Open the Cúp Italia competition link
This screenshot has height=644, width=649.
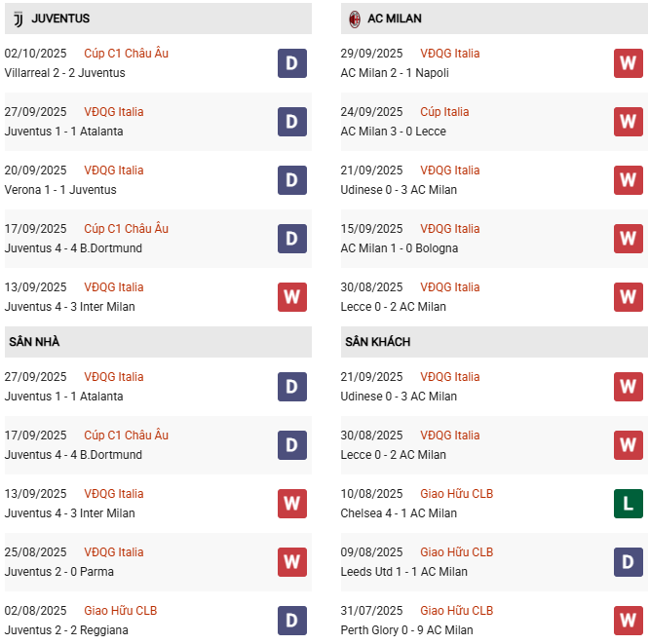pos(444,112)
